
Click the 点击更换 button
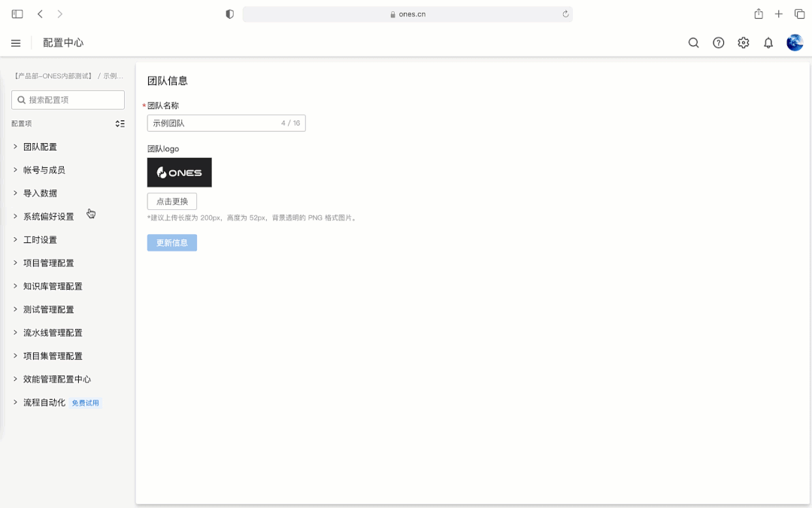click(x=172, y=201)
